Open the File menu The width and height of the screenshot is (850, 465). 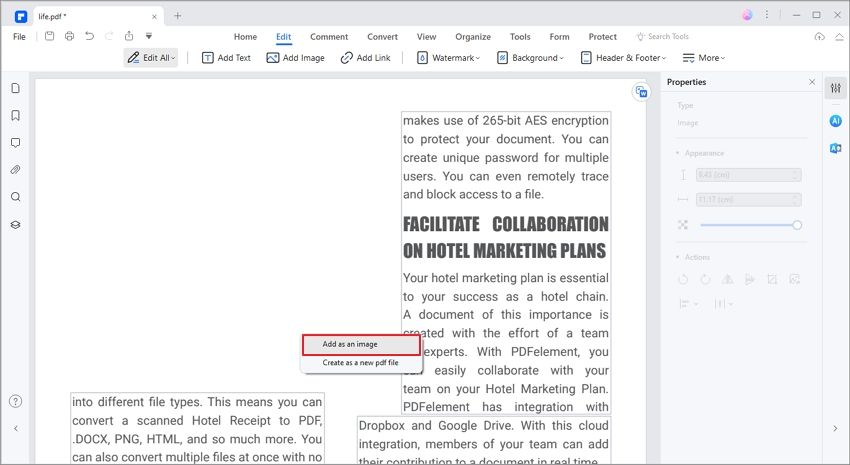point(19,36)
